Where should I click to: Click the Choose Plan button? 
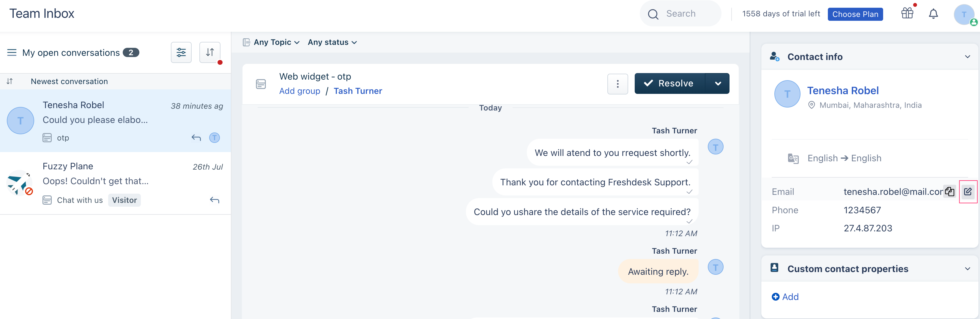(855, 14)
